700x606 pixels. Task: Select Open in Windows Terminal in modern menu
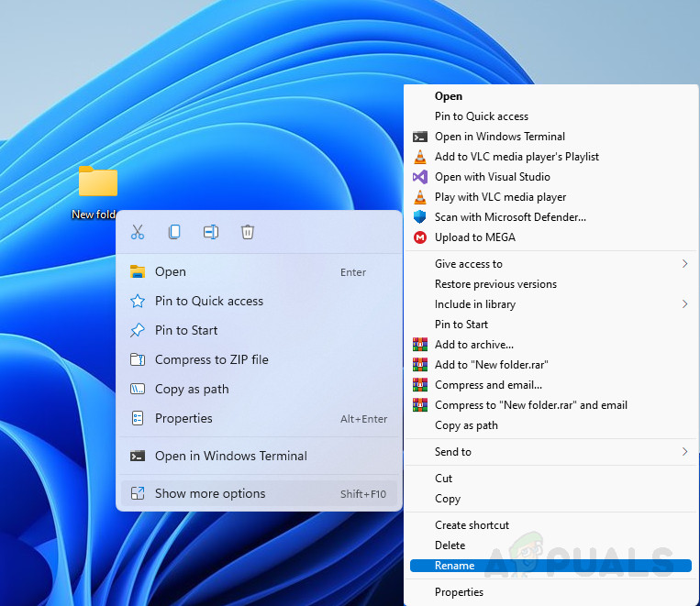(x=230, y=456)
